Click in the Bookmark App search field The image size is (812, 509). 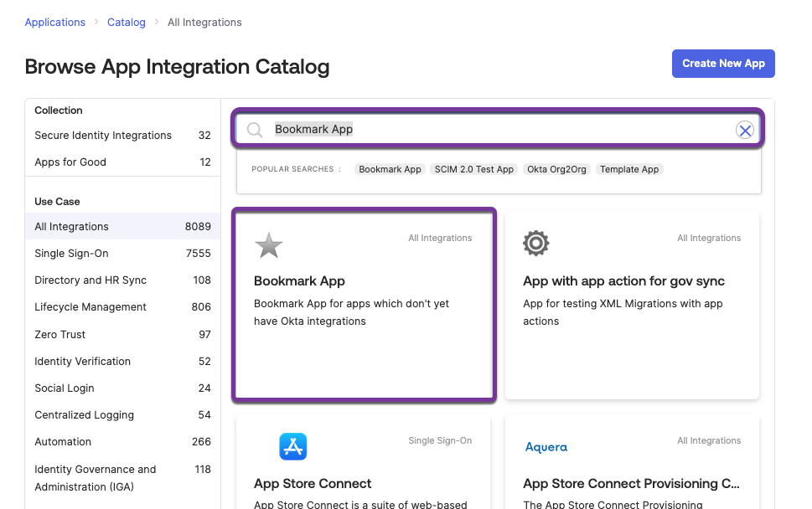click(503, 130)
